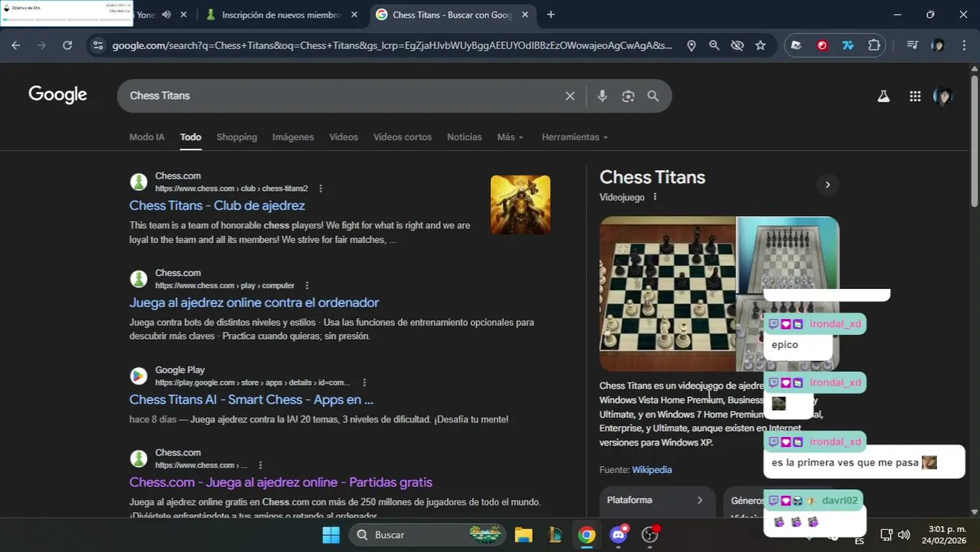980x552 pixels.
Task: Open the 7TV browser extension
Action: tap(848, 45)
